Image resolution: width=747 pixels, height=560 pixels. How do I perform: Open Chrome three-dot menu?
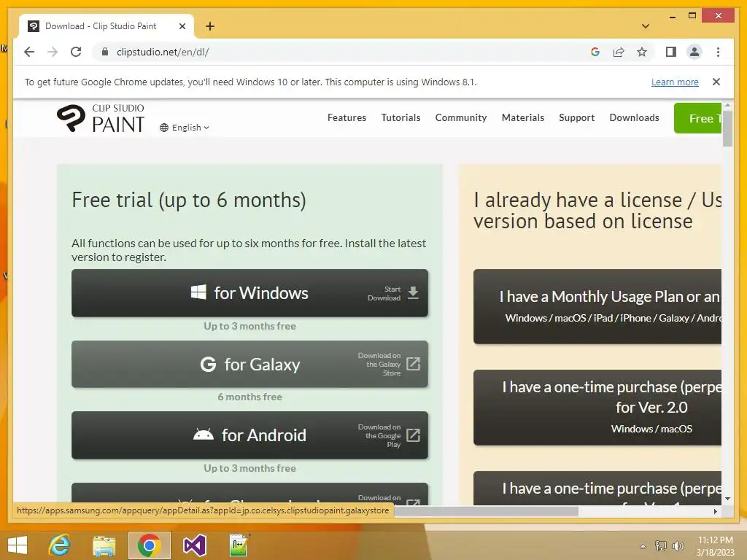click(x=718, y=52)
